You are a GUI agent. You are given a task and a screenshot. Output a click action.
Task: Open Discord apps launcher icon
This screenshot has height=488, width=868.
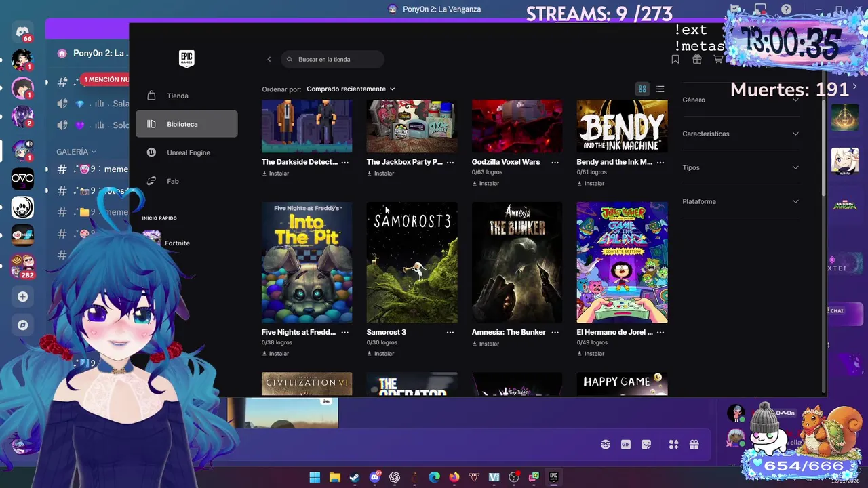673,445
